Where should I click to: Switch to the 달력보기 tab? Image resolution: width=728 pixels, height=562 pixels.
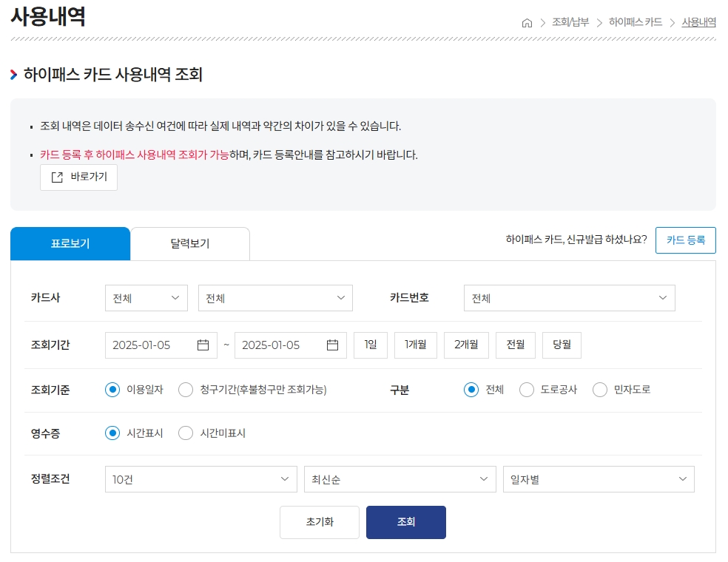189,243
